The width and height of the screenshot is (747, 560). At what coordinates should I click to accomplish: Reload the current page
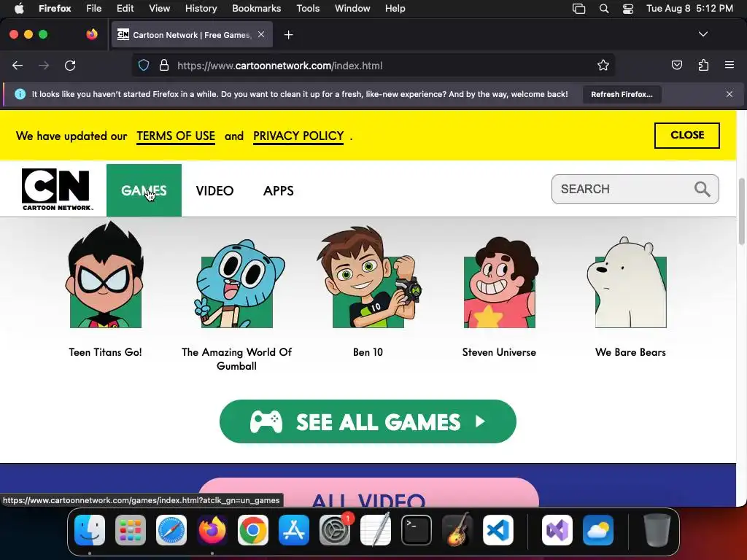point(70,66)
